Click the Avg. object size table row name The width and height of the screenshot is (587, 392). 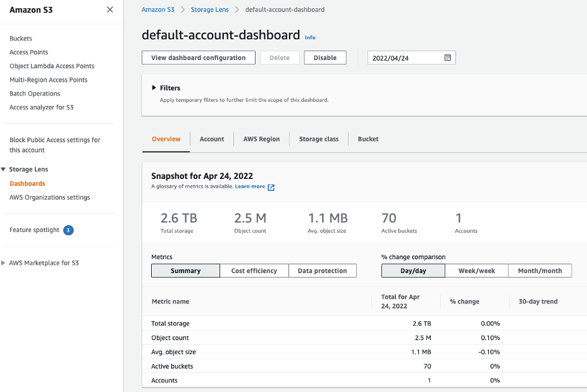click(x=173, y=352)
